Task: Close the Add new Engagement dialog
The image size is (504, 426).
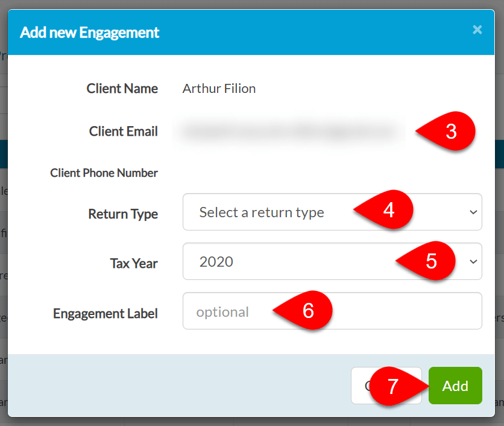Action: pos(477,30)
